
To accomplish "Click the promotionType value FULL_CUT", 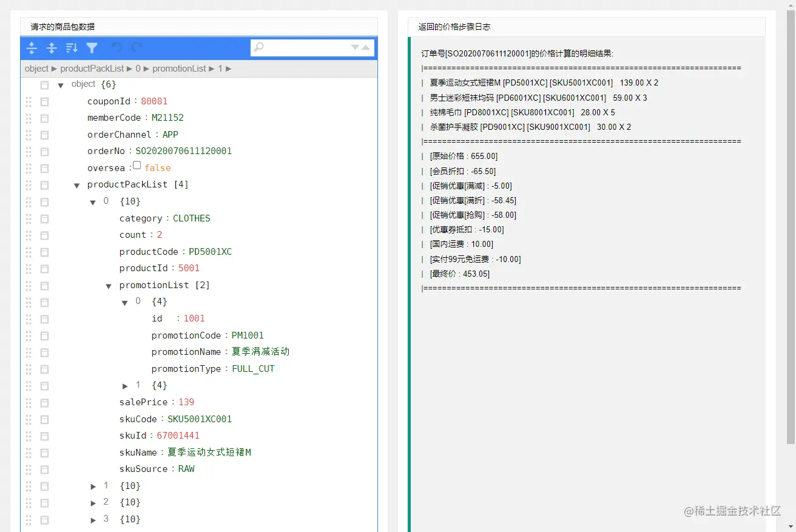I will pyautogui.click(x=253, y=369).
